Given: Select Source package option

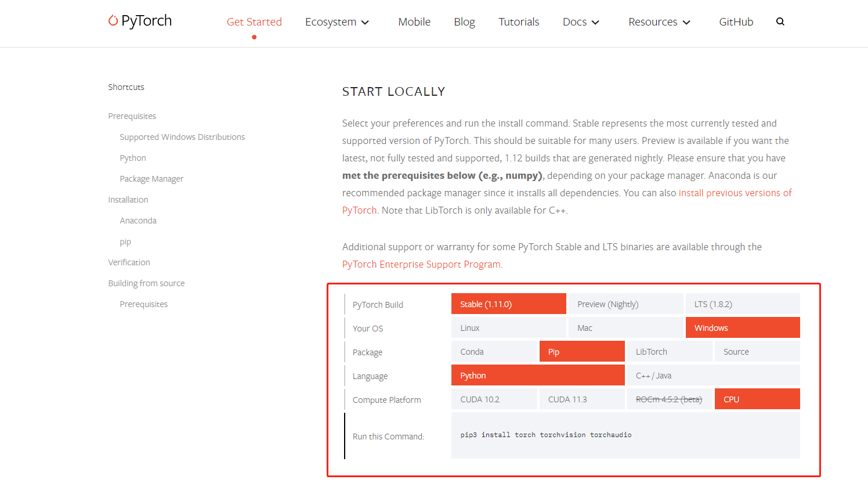Looking at the screenshot, I should 757,351.
